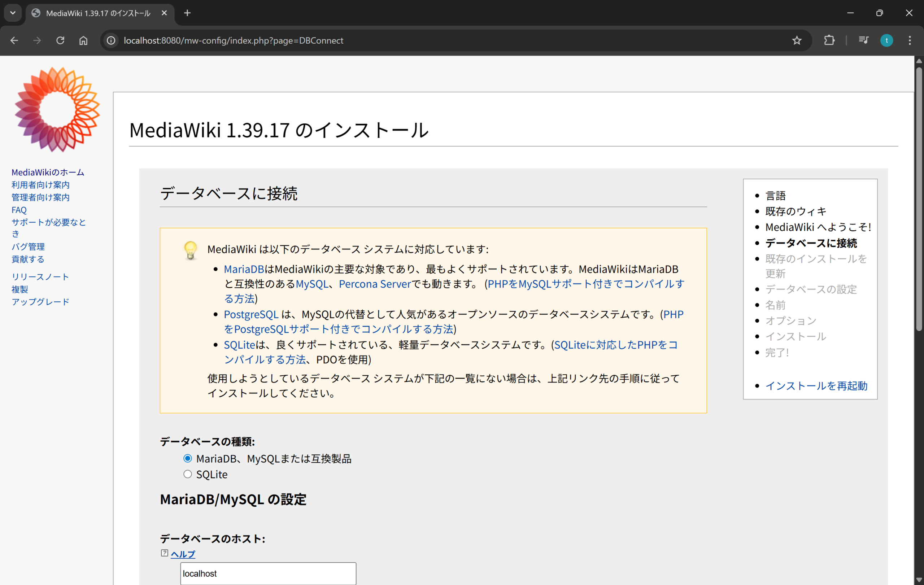Click the help icon beside ヘルプ
The width and height of the screenshot is (924, 585).
click(x=164, y=553)
